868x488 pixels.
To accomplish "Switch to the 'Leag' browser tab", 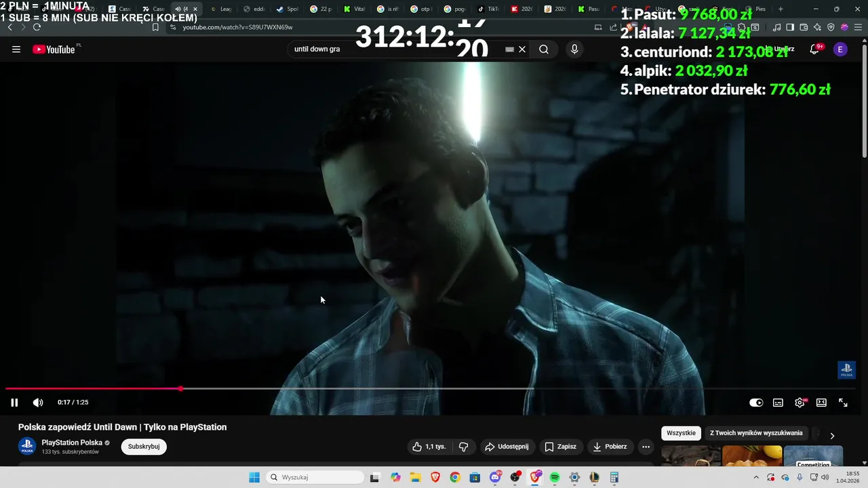I will (221, 9).
